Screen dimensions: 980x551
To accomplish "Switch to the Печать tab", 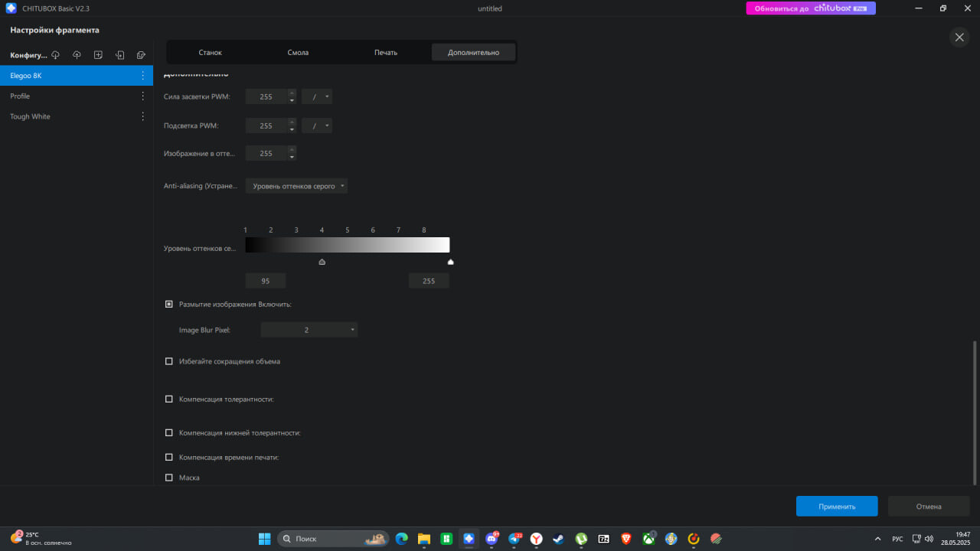I will 386,52.
